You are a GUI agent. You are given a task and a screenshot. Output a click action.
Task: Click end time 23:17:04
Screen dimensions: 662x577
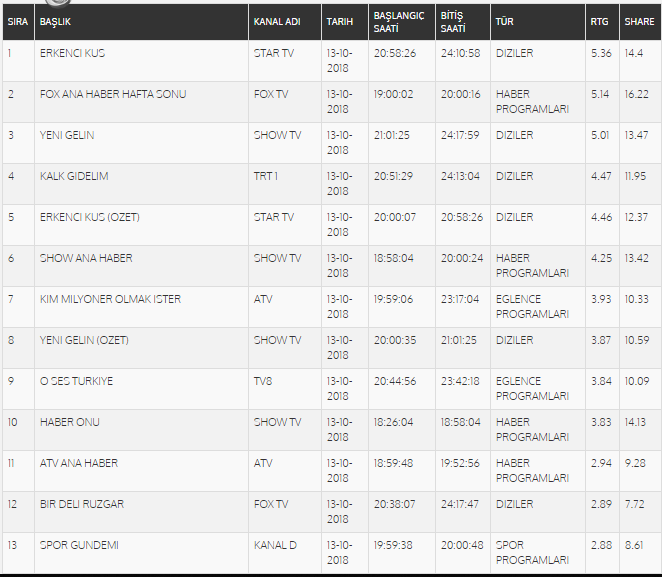460,299
